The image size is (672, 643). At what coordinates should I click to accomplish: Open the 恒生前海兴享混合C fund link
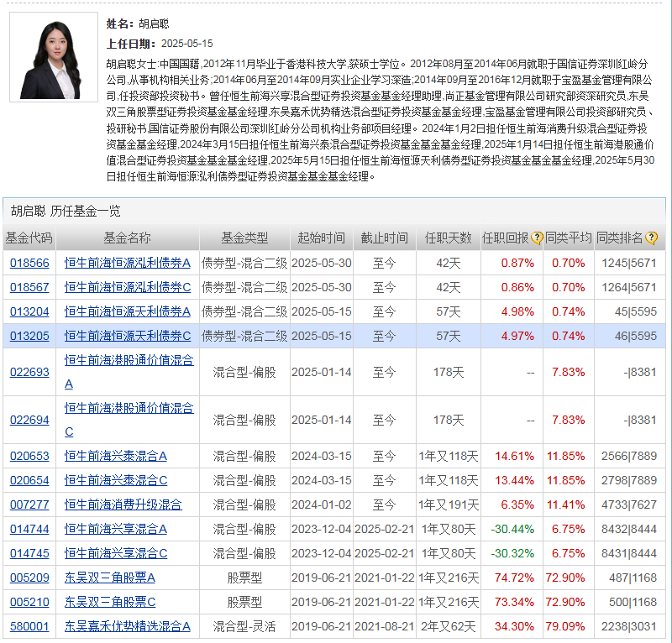[x=116, y=554]
